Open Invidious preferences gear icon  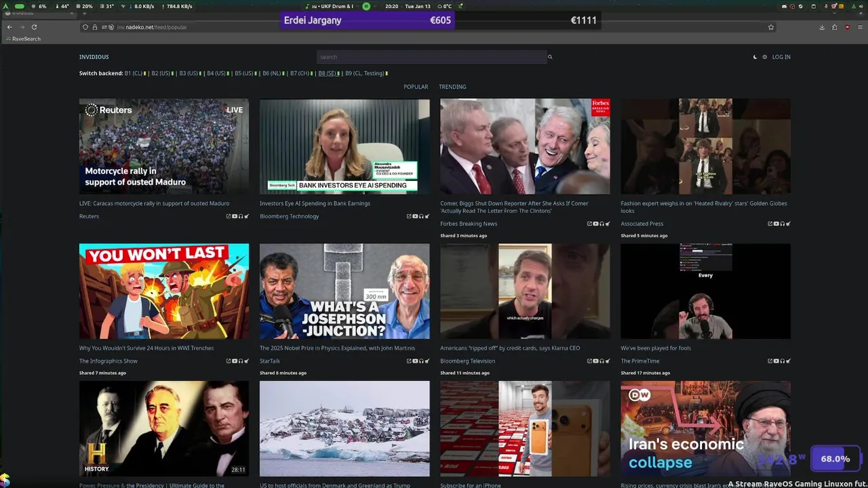coord(764,57)
